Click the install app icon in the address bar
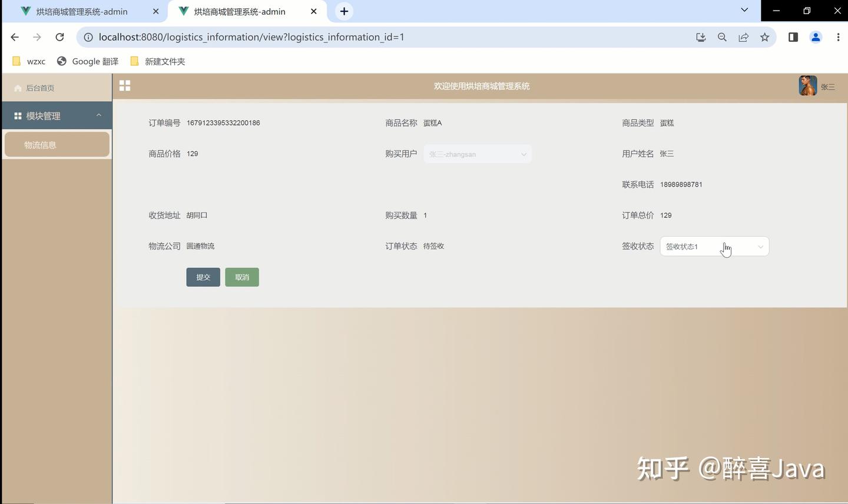The width and height of the screenshot is (848, 504). pyautogui.click(x=701, y=37)
